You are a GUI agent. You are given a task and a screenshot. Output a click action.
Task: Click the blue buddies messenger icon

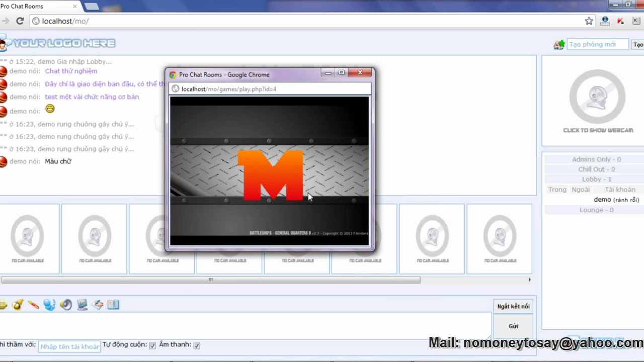pos(49,305)
